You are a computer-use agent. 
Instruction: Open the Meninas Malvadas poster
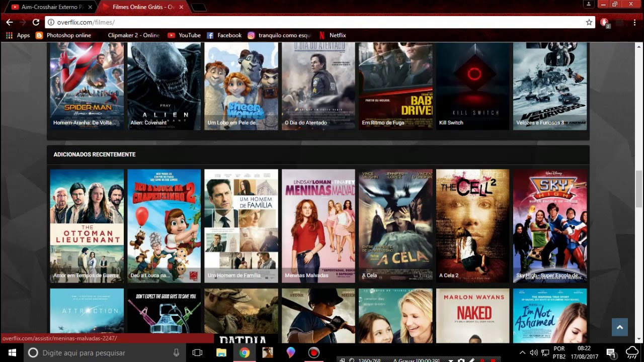pos(318,226)
